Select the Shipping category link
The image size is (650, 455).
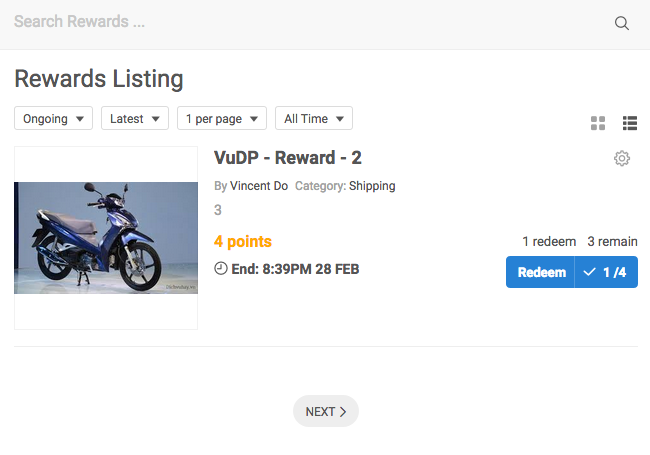click(372, 186)
